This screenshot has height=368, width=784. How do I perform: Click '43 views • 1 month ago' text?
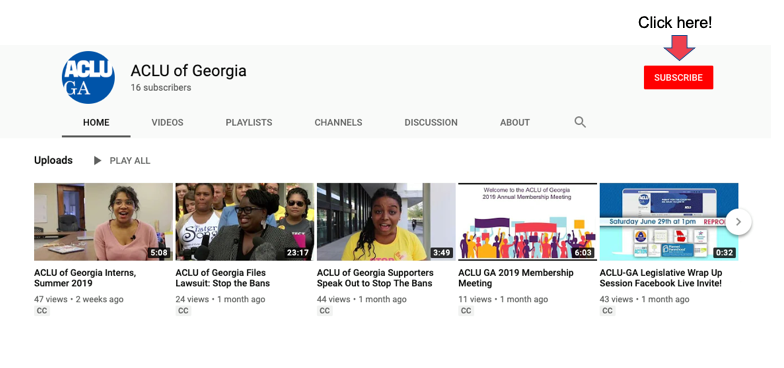click(644, 299)
